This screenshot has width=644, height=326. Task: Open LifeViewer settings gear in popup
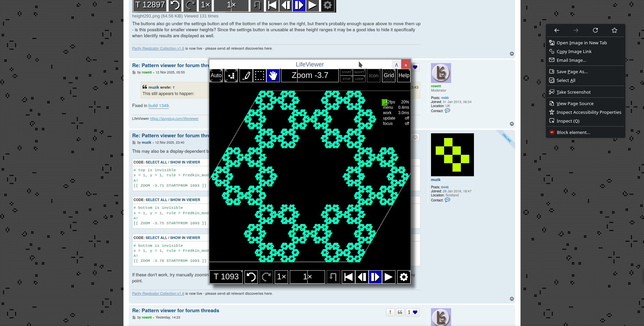click(404, 277)
